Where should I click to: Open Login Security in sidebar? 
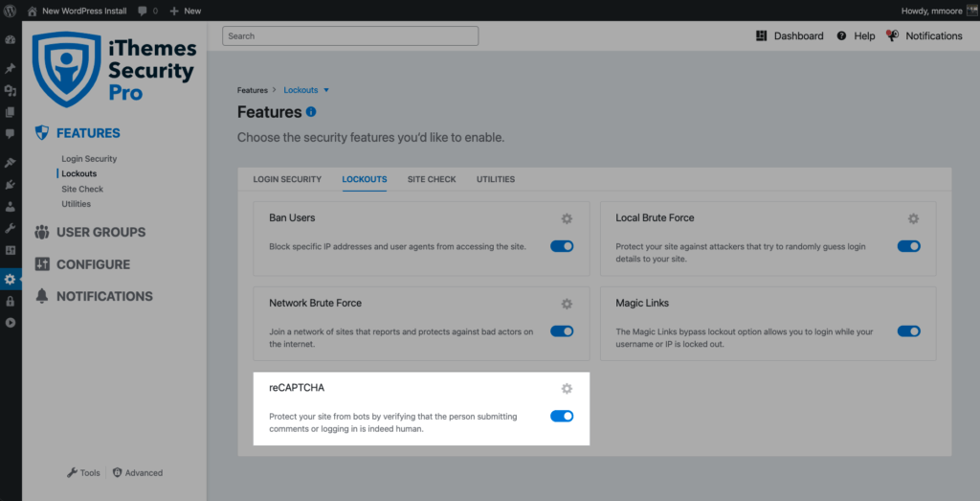click(x=89, y=159)
